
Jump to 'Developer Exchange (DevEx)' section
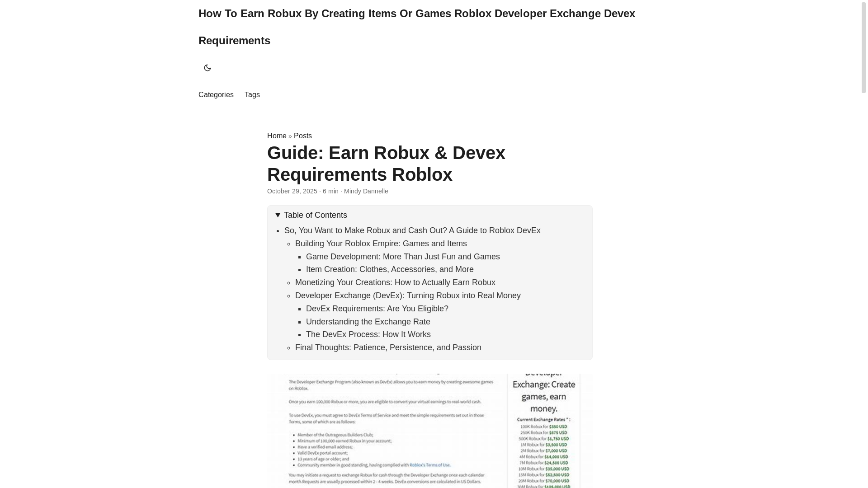(408, 296)
